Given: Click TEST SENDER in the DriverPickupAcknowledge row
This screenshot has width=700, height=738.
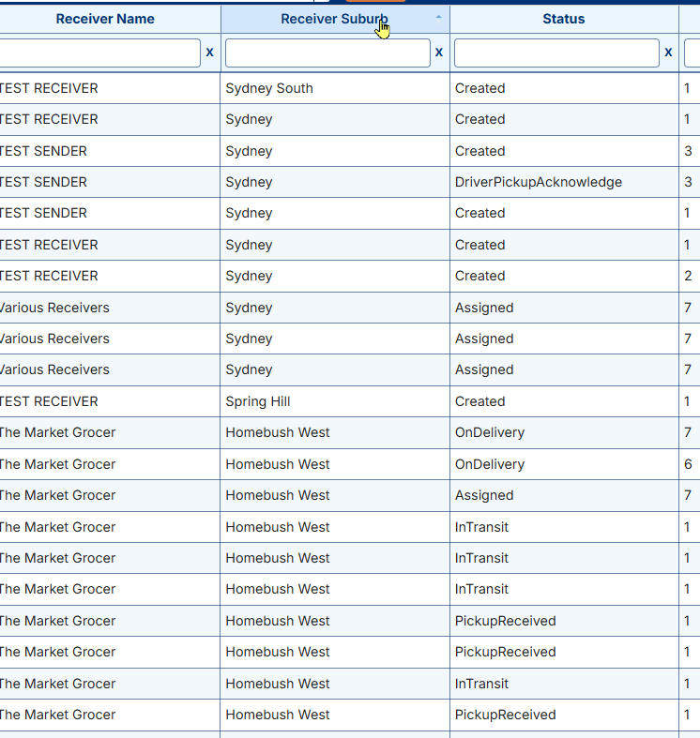Looking at the screenshot, I should click(44, 182).
